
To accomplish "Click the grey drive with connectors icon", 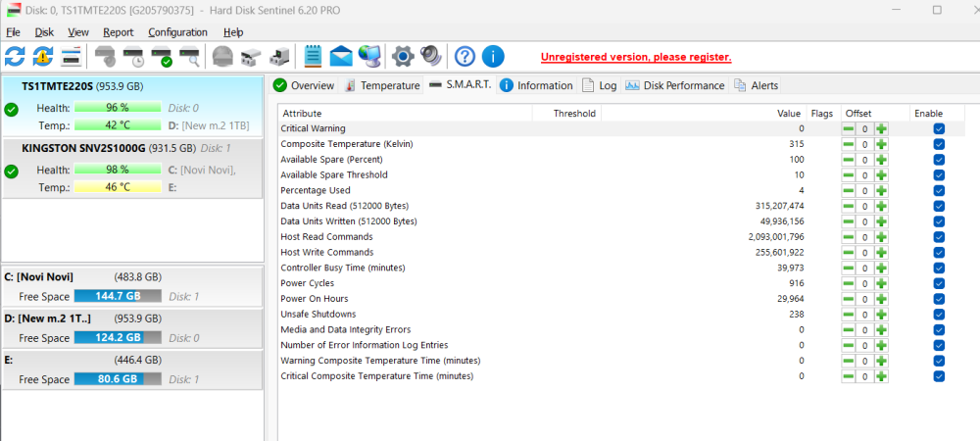I will [x=250, y=57].
